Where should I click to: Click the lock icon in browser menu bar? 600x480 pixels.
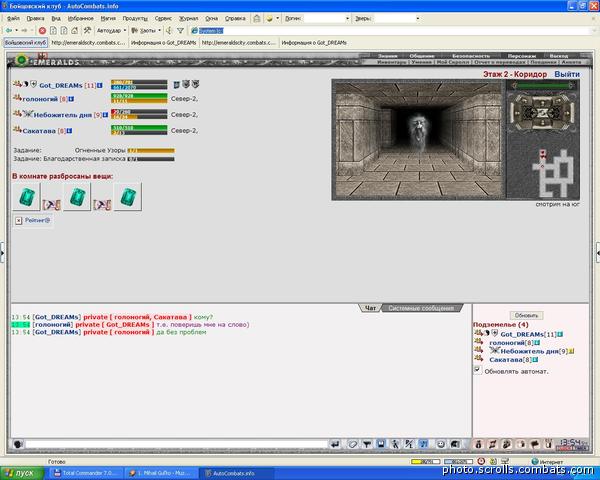[x=257, y=18]
